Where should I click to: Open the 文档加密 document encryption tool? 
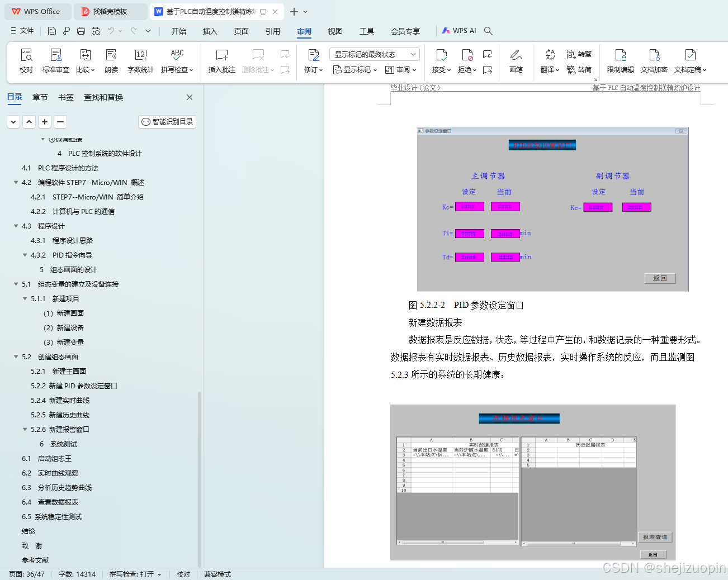(x=654, y=61)
